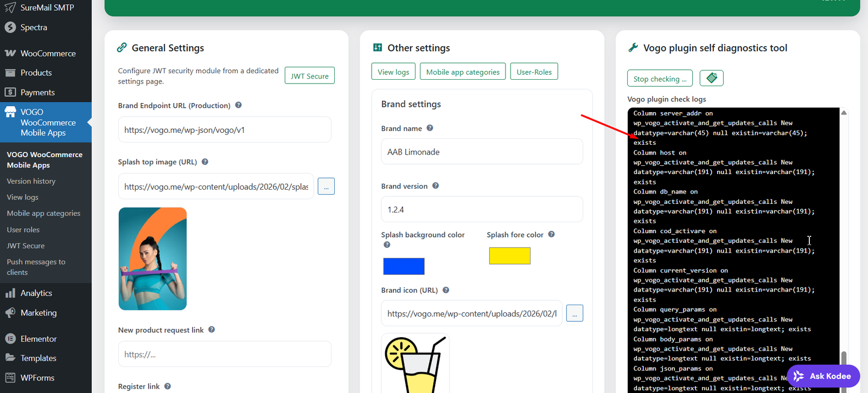Click the Analytics bar chart icon
This screenshot has width=868, height=393.
[10, 293]
